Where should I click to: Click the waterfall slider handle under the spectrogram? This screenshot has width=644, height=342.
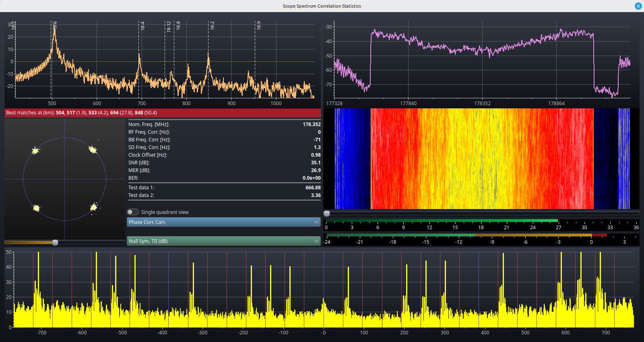[327, 213]
